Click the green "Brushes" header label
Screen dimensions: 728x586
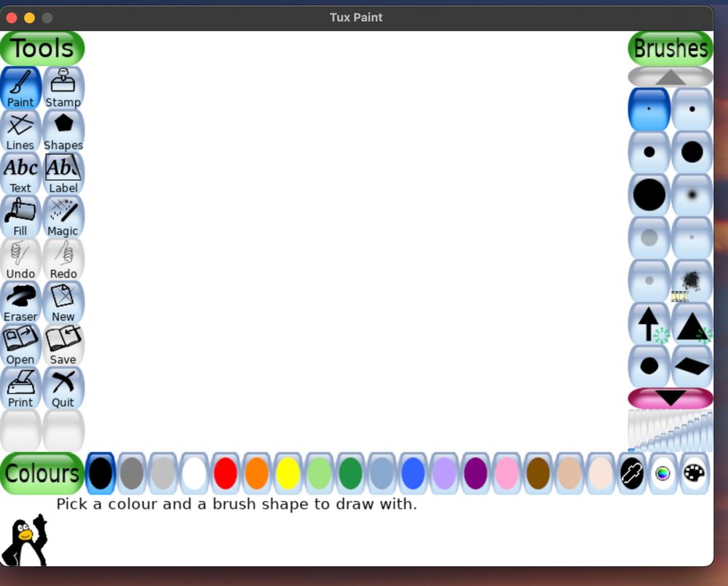[670, 48]
